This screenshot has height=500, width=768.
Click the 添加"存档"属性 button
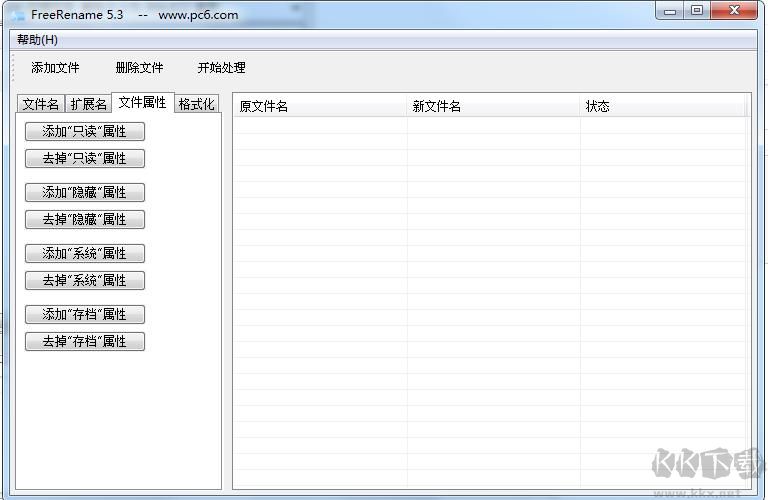point(85,314)
